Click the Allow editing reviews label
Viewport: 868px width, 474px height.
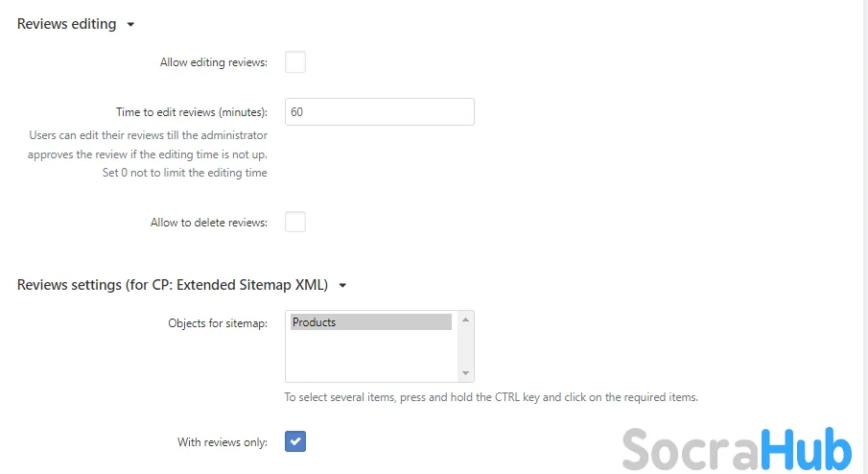214,62
